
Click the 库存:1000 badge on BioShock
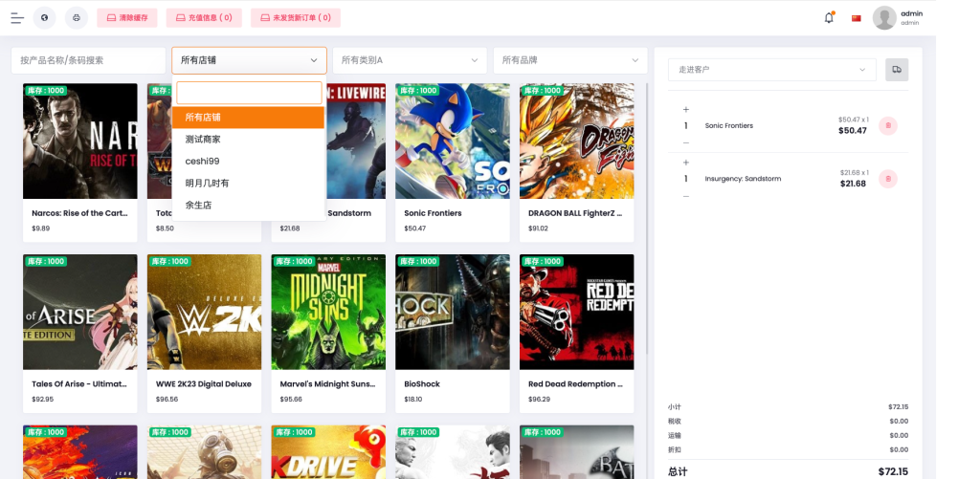[x=419, y=262]
